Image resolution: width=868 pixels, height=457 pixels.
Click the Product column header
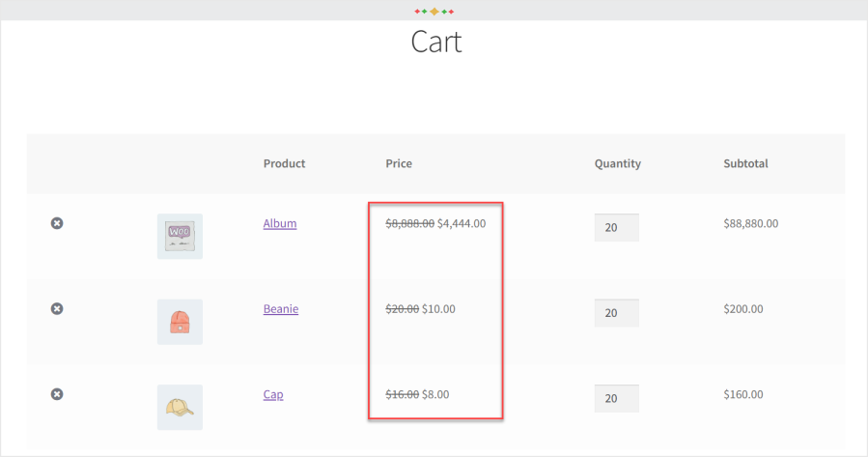(284, 163)
